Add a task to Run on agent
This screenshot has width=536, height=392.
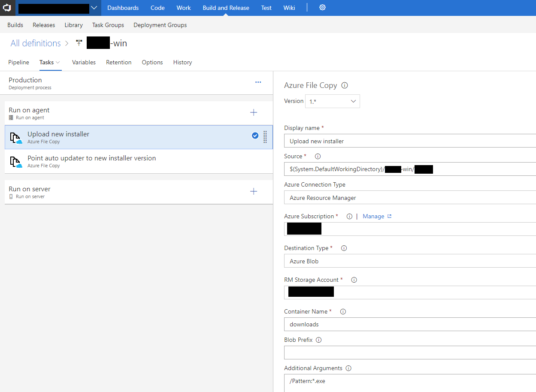point(254,112)
